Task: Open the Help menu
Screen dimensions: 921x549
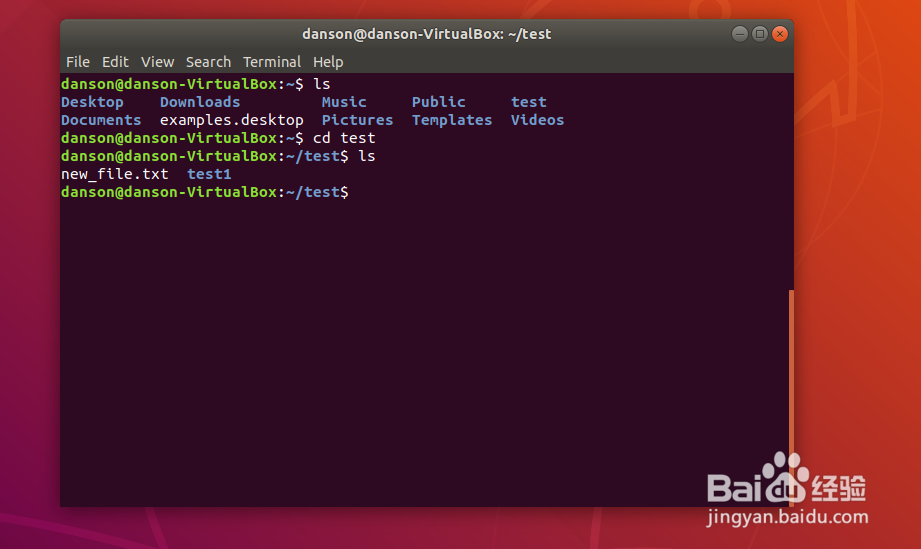Action: [x=328, y=62]
